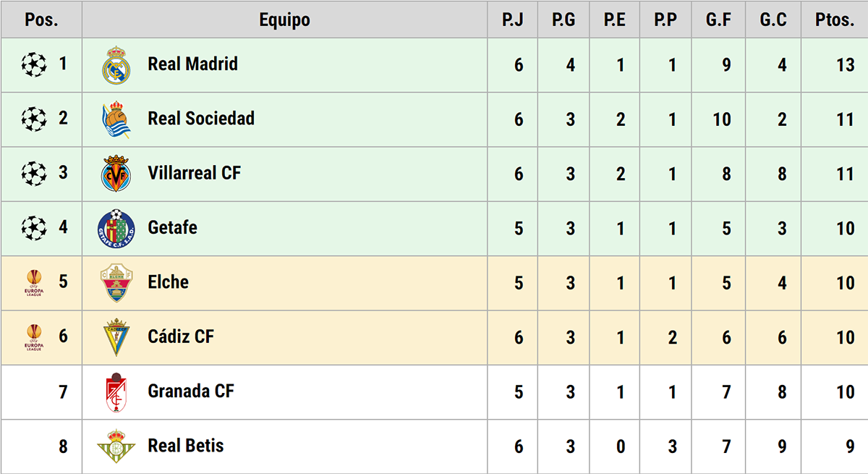This screenshot has height=474, width=868.
Task: Click the Cádiz CF club crest
Action: (x=116, y=337)
